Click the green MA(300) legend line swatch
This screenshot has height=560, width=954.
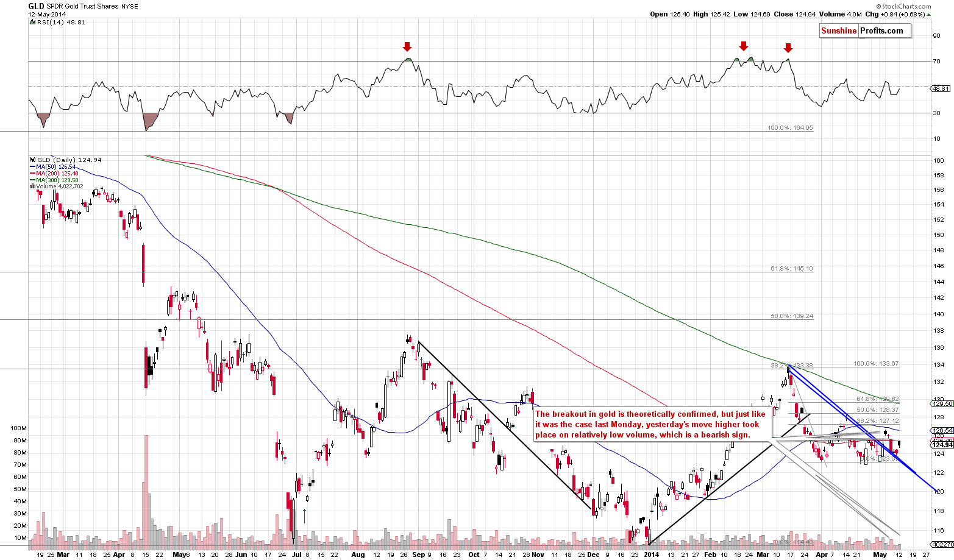(32, 180)
